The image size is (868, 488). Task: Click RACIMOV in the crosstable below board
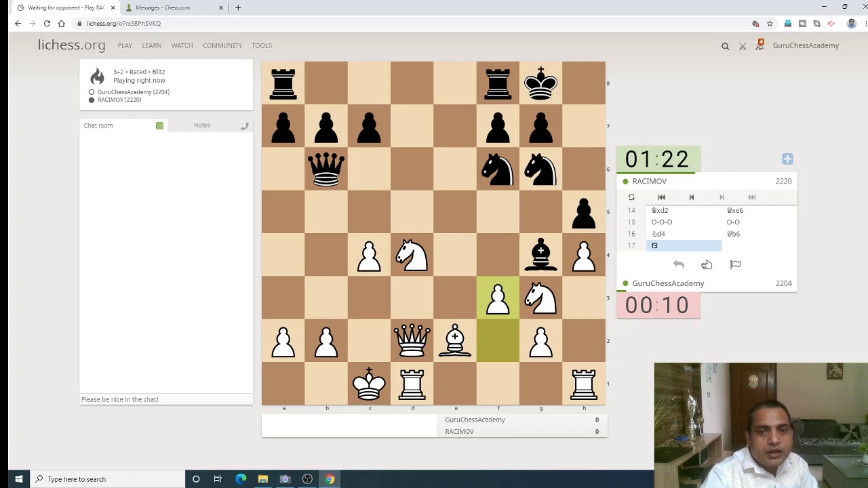pos(460,432)
